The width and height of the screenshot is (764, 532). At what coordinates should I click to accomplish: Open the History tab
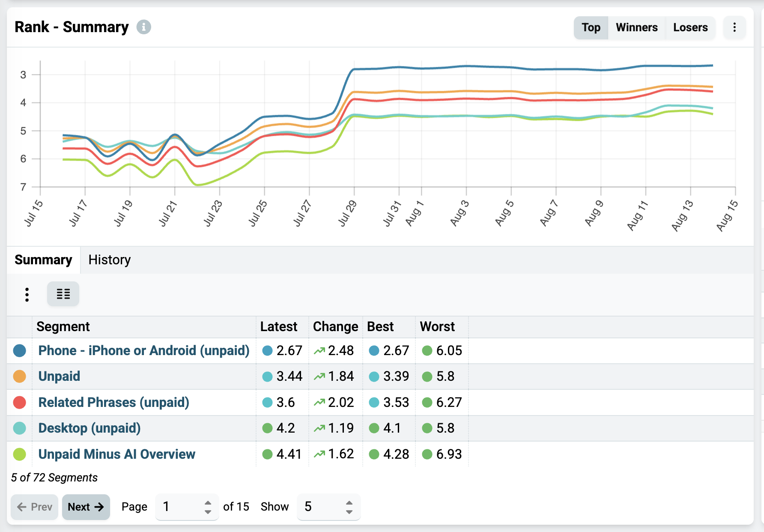click(110, 260)
